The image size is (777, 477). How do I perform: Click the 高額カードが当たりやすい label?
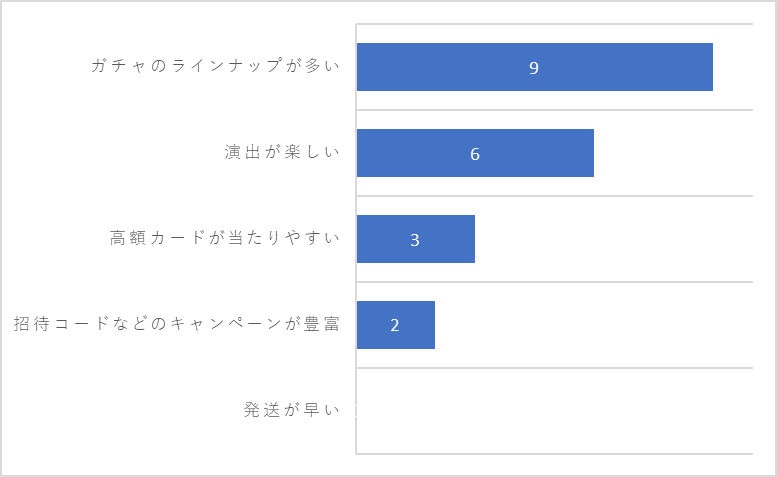224,238
